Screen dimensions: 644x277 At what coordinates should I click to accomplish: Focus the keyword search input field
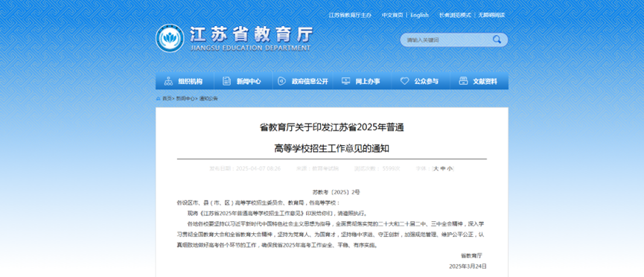(x=447, y=40)
